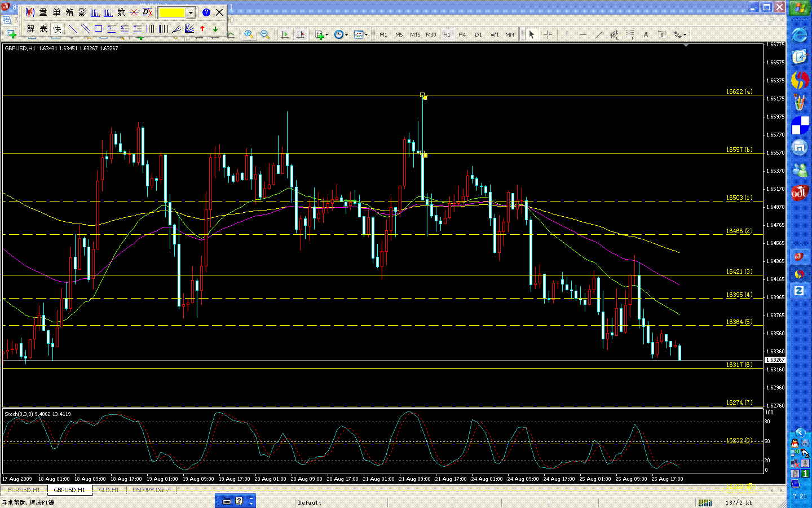Click the yellow color swatch
Screen dimensions: 812x508
point(173,12)
